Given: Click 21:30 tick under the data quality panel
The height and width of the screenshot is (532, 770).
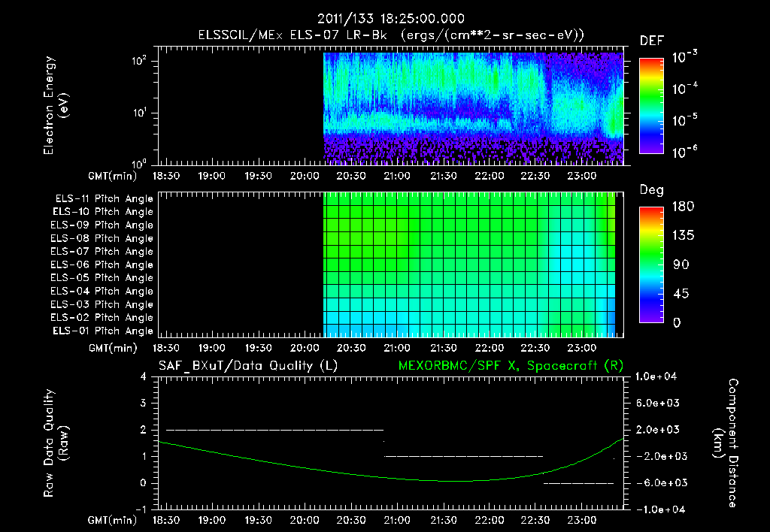Looking at the screenshot, I should [x=443, y=520].
